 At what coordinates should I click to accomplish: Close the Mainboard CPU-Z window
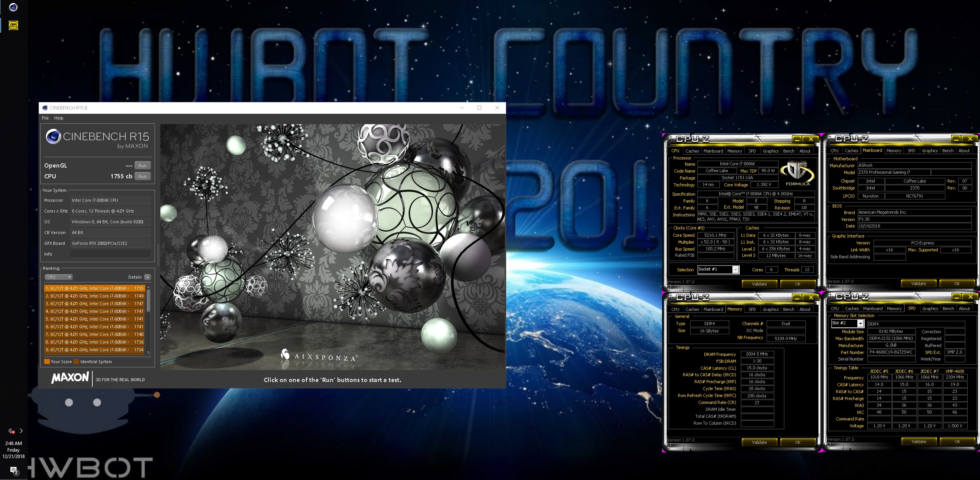coord(970,139)
